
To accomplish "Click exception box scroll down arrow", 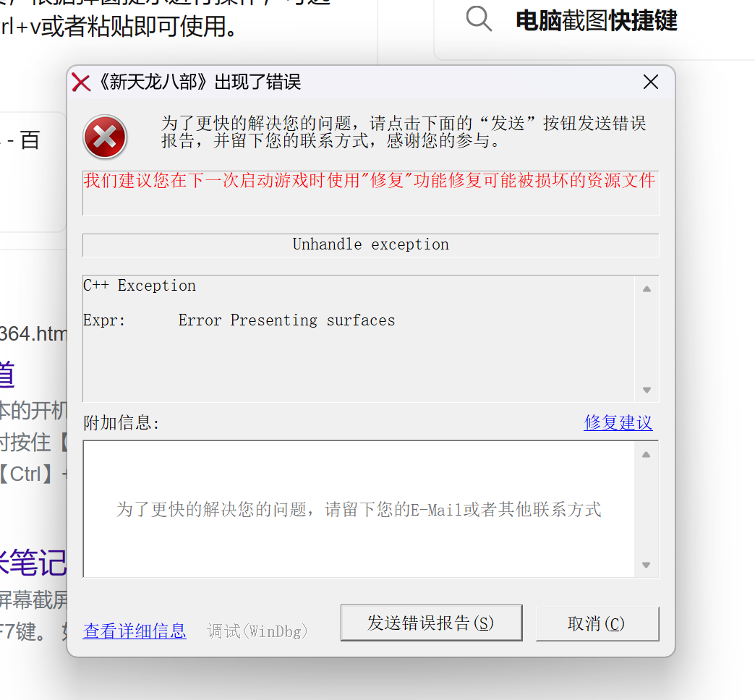I will point(647,390).
